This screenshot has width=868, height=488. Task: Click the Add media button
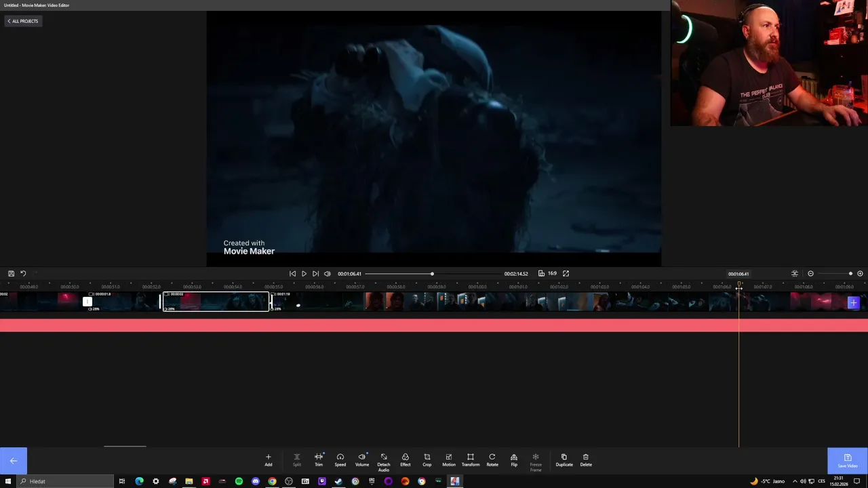(268, 460)
